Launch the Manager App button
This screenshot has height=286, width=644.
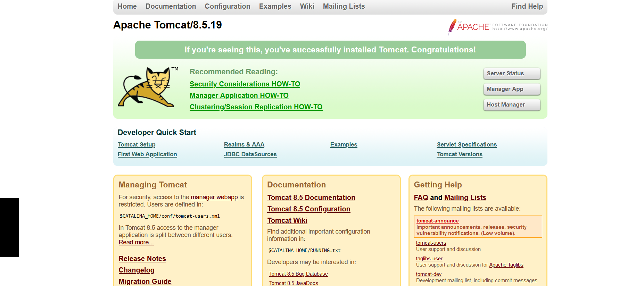(x=512, y=89)
